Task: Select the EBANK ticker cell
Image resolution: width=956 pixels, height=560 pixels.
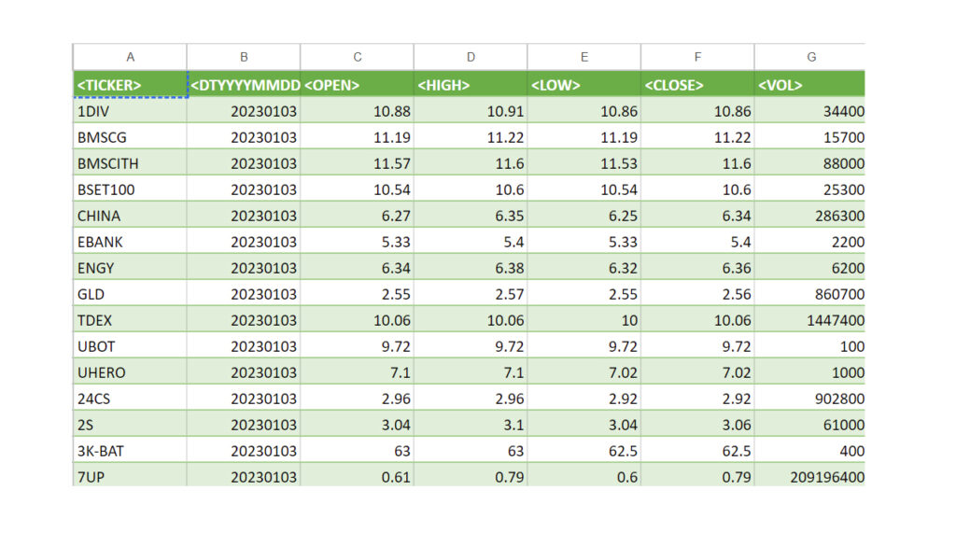Action: 130,242
